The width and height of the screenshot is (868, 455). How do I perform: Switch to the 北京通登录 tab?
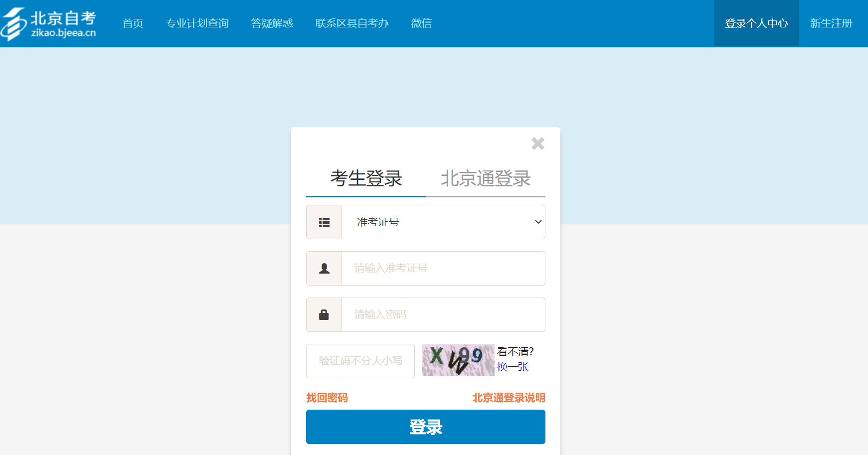click(486, 178)
